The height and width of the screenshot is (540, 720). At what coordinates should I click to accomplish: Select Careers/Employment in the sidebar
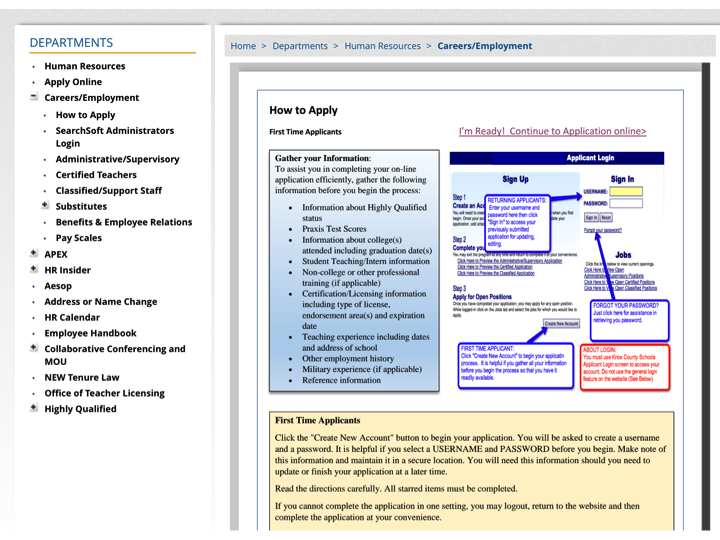click(91, 98)
